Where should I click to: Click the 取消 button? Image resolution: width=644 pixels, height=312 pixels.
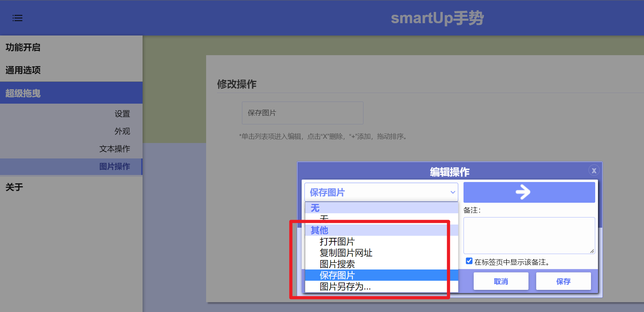(x=501, y=281)
